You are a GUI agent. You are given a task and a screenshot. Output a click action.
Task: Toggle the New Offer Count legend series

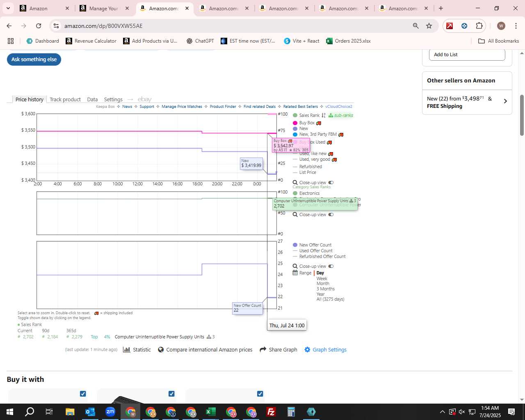312,245
